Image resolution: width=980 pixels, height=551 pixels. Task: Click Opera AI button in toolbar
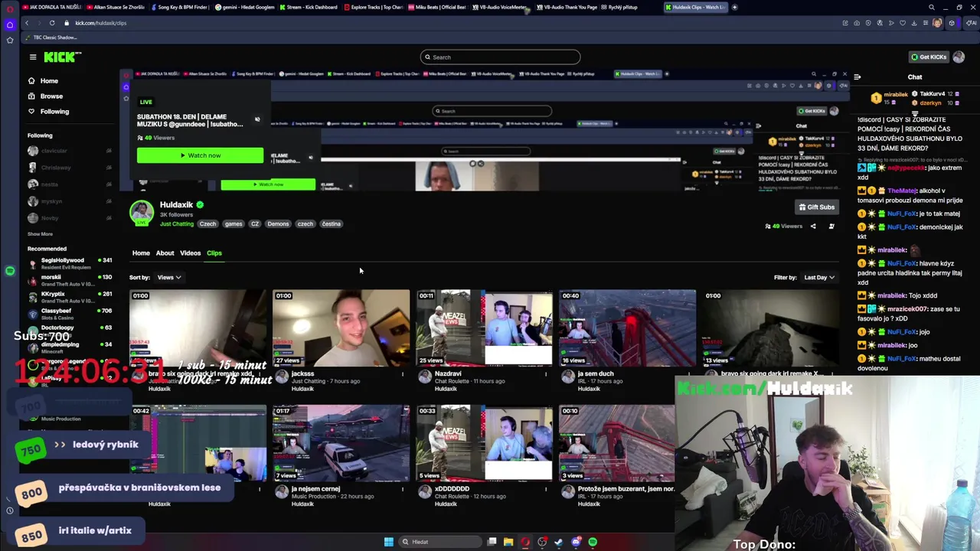(x=972, y=23)
